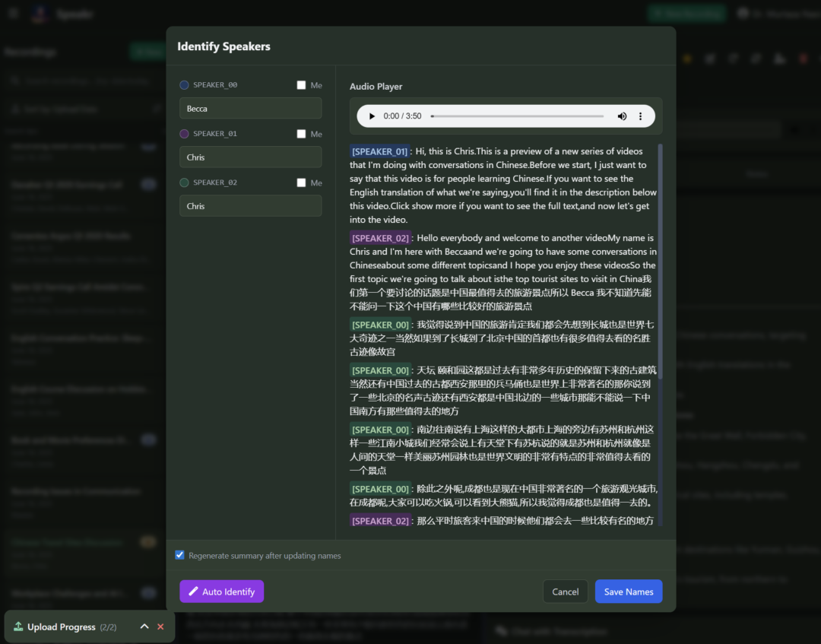Image resolution: width=821 pixels, height=644 pixels.
Task: Seek on the audio progress bar
Action: point(517,116)
